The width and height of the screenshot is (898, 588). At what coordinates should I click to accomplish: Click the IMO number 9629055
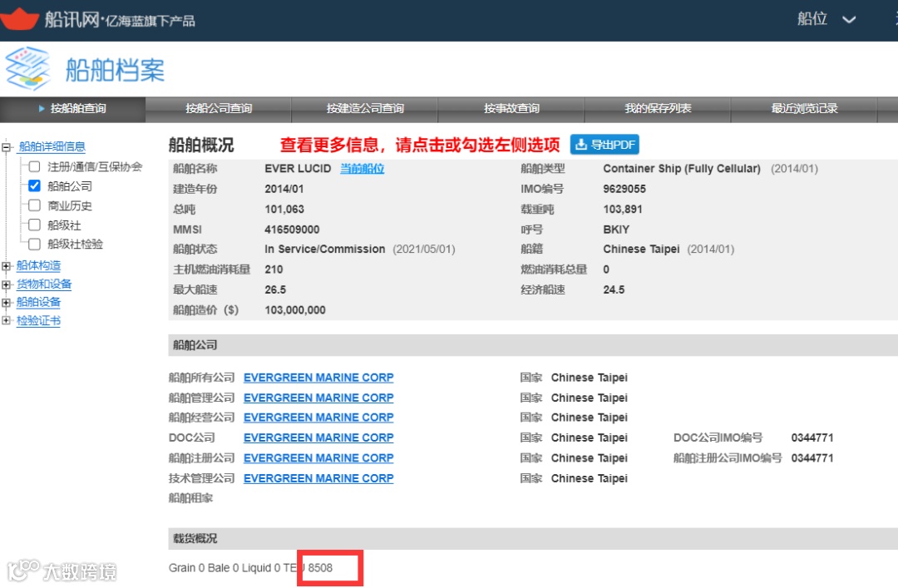pyautogui.click(x=624, y=189)
